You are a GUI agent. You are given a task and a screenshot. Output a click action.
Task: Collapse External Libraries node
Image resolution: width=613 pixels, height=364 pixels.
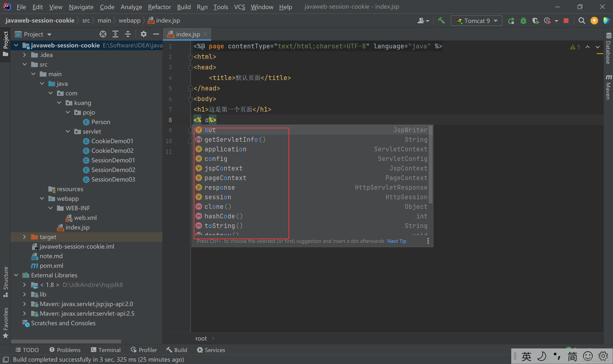click(16, 275)
